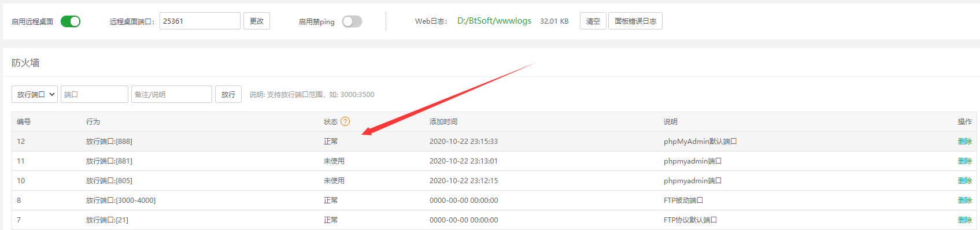Click the 说明 column header
Viewport: 980px width, 230px height.
pos(671,122)
